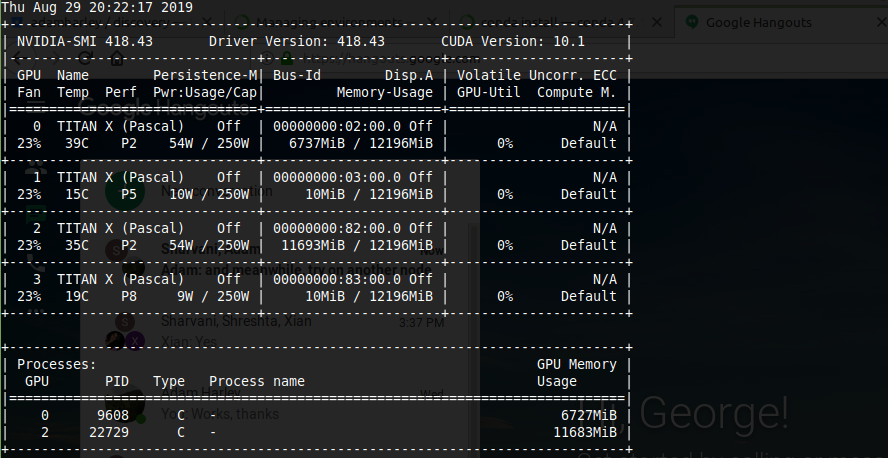Click the browser reload icon
Screen dimensions: 888x458
pyautogui.click(x=85, y=58)
